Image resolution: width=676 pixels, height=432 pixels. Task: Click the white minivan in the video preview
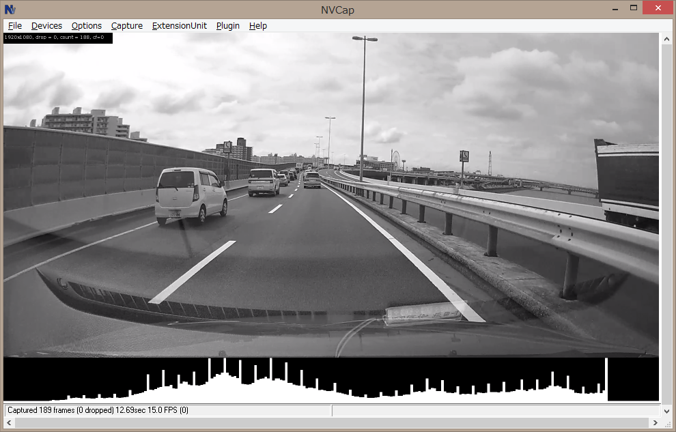tap(190, 194)
